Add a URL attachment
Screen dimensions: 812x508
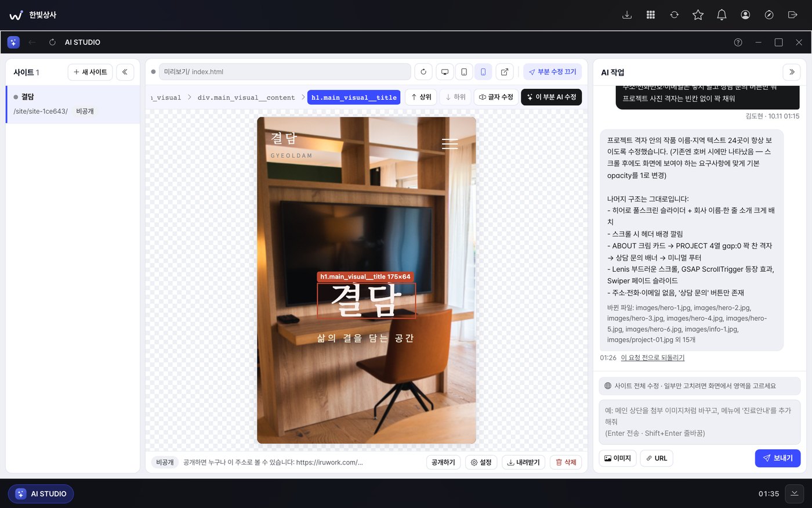click(657, 458)
